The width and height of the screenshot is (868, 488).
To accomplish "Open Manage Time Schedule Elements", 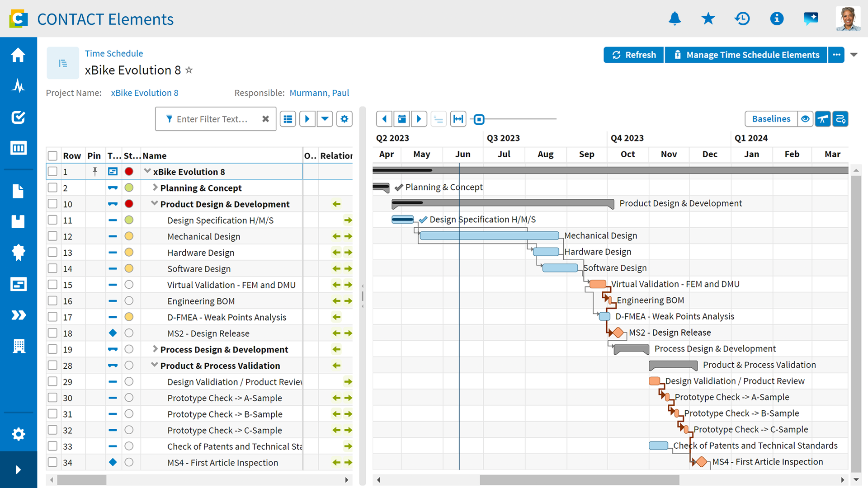I will point(746,55).
